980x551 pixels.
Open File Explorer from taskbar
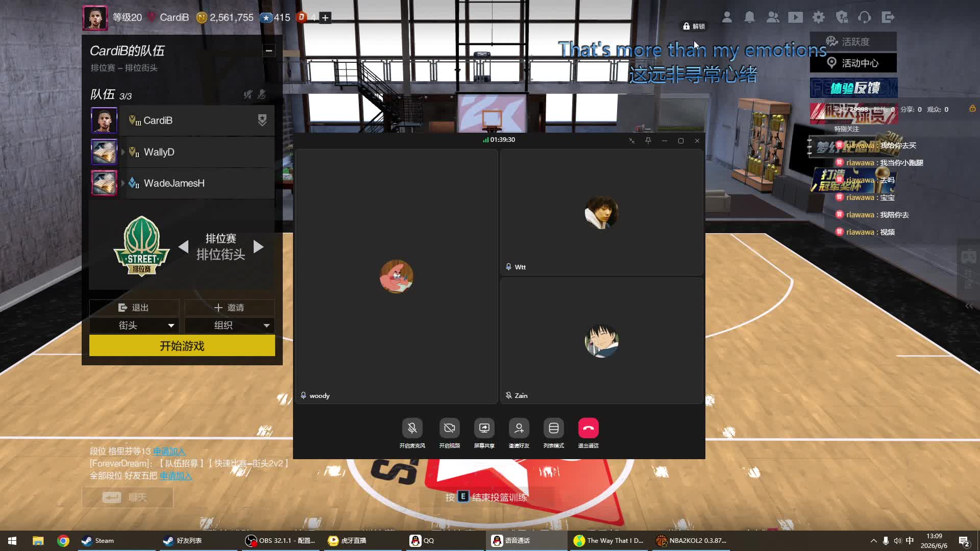tap(38, 541)
